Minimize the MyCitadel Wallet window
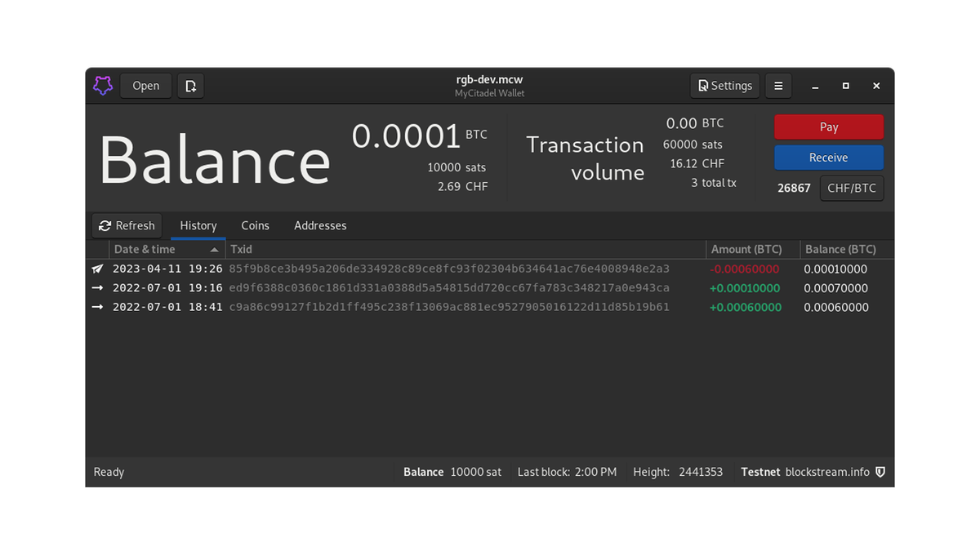Image resolution: width=980 pixels, height=560 pixels. coord(815,86)
